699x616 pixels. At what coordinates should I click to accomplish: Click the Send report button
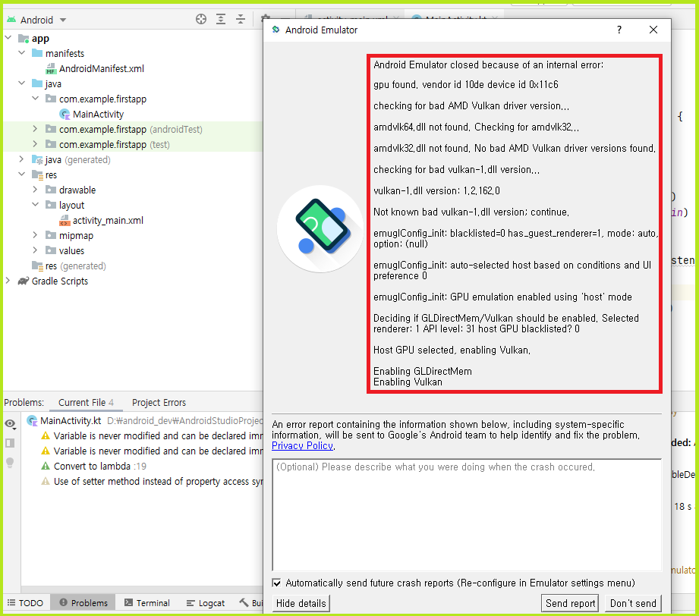point(570,604)
